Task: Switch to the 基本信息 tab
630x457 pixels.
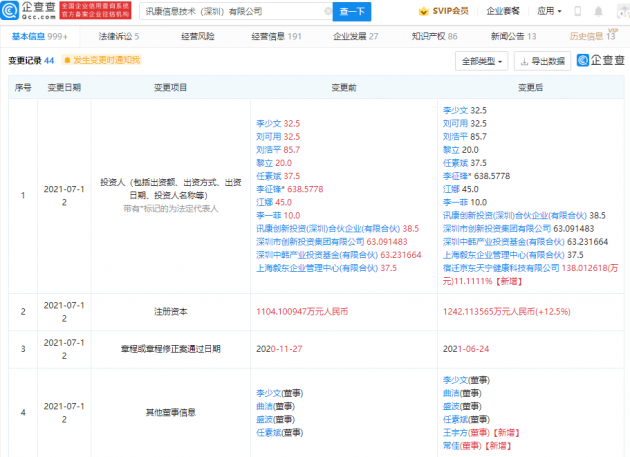Action: coord(39,37)
